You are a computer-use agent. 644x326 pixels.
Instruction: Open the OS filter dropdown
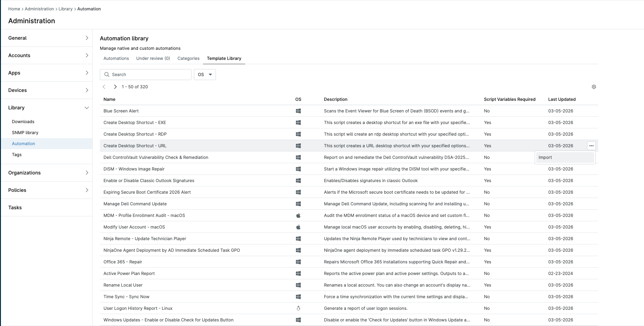205,75
